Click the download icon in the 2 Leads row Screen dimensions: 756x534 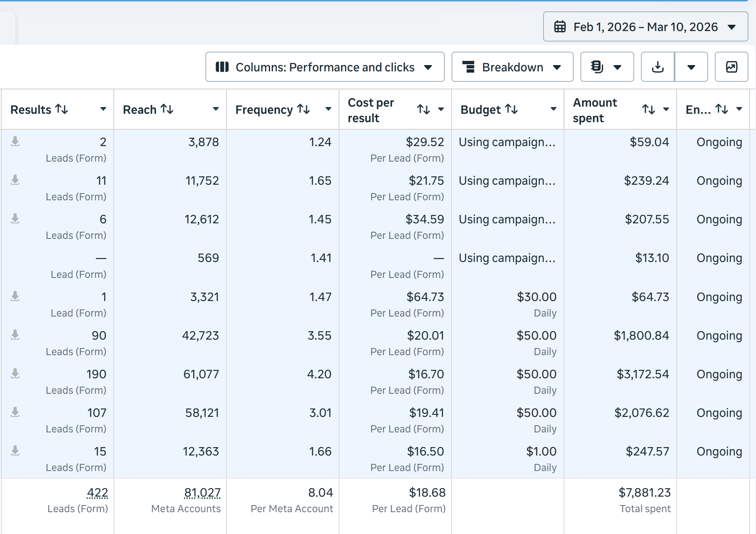pyautogui.click(x=15, y=141)
